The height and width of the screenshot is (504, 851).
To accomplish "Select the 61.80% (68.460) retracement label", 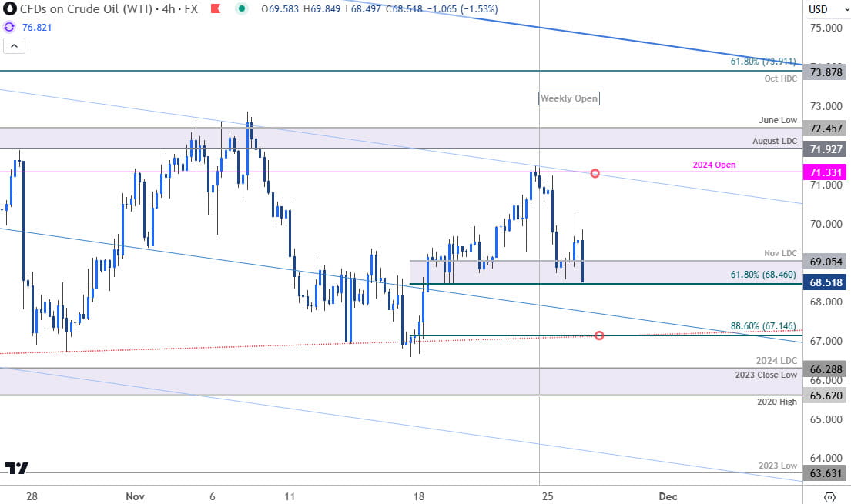I will (x=763, y=275).
